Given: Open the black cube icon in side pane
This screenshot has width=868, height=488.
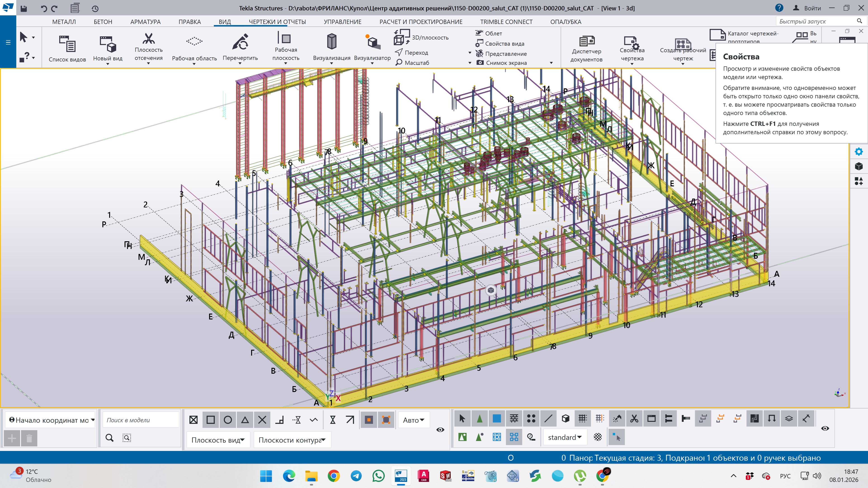Looking at the screenshot, I should 859,166.
